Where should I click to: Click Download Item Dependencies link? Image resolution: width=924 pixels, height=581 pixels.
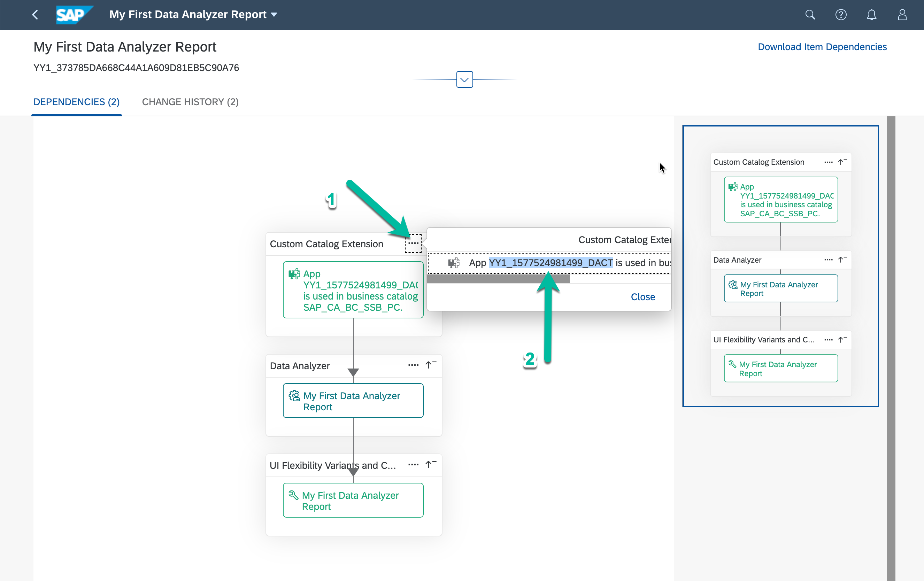(822, 47)
